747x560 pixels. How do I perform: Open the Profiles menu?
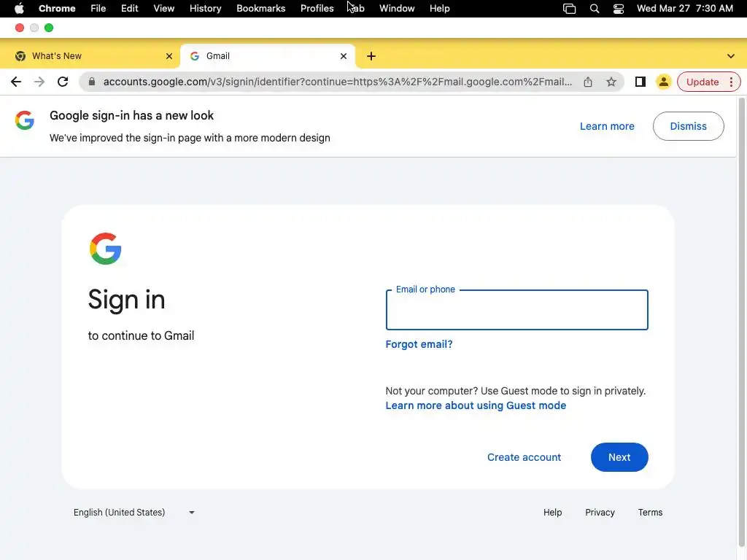point(317,8)
